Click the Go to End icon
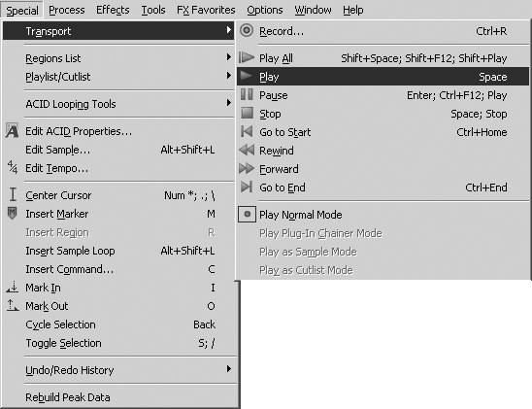The image size is (532, 409). pos(247,187)
